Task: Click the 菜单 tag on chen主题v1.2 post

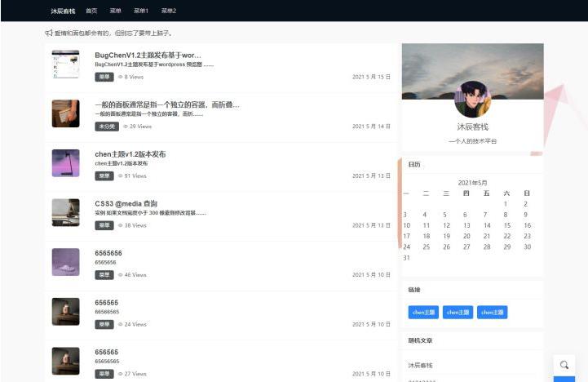Action: 104,176
